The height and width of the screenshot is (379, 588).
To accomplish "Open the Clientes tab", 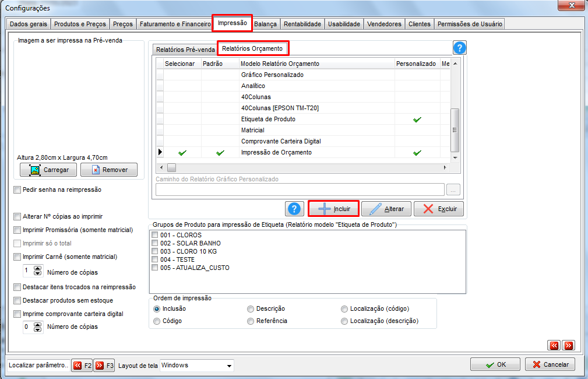I will coord(419,24).
